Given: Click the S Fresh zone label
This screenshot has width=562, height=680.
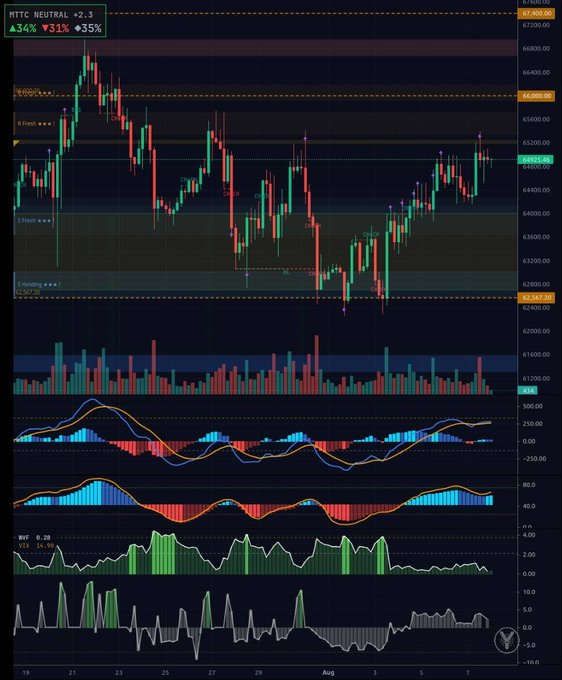Looking at the screenshot, I should tap(35, 221).
